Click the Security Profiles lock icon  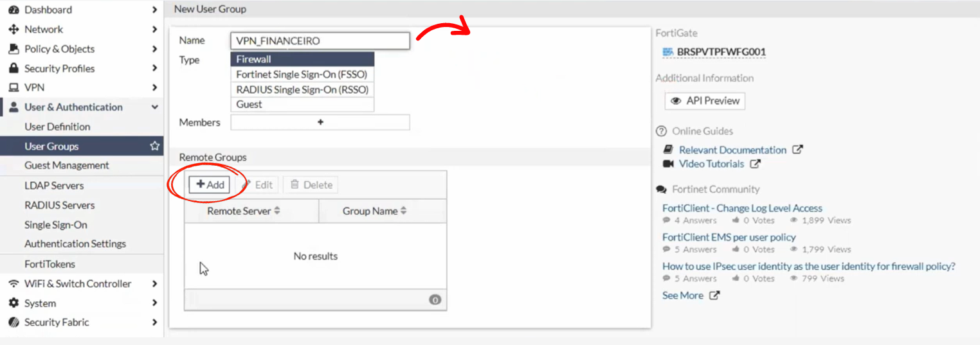click(14, 69)
